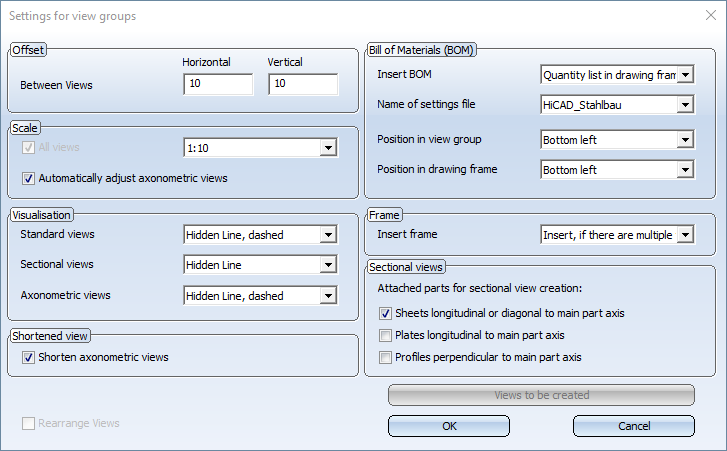Open the Axonometric views visualisation dropdown
The width and height of the screenshot is (727, 451).
(261, 296)
